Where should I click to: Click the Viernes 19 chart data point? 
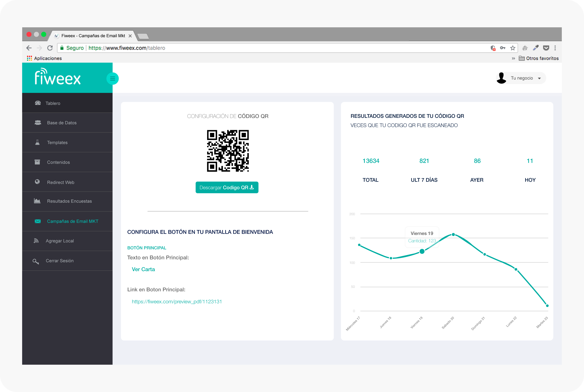(x=422, y=251)
